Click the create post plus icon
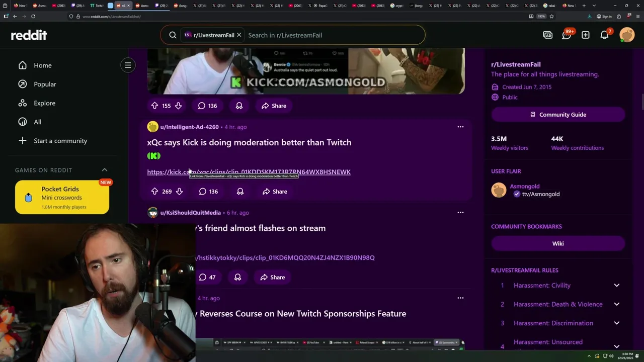 [586, 35]
